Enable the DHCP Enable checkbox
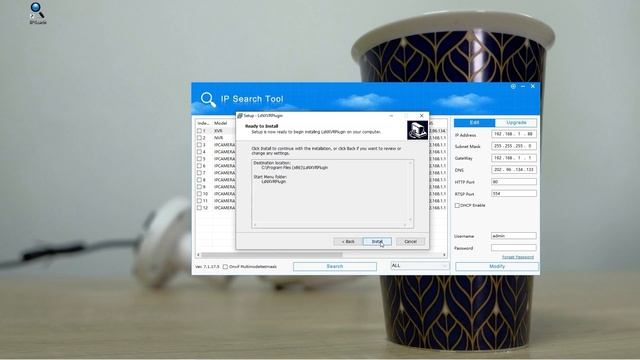Viewport: 640px width, 360px height. tap(457, 205)
